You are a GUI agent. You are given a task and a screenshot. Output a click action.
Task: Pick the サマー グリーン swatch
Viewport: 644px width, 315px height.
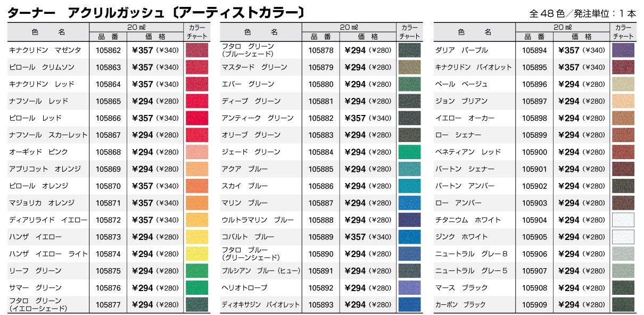[x=196, y=288]
